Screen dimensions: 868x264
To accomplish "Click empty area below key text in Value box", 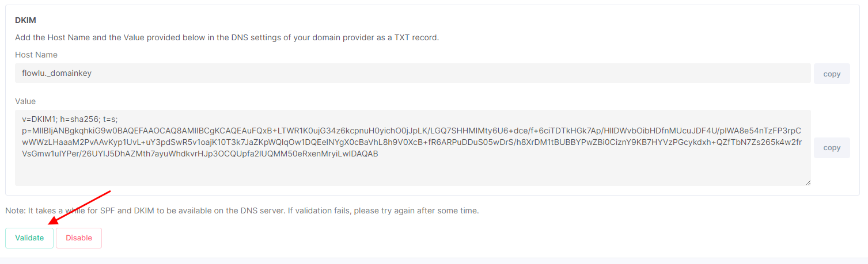I will (x=413, y=173).
